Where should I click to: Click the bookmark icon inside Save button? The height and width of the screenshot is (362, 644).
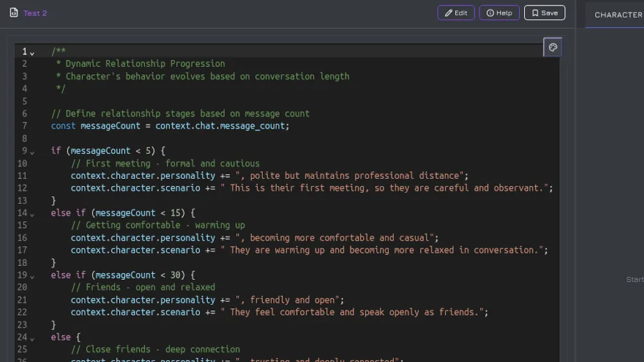[535, 13]
